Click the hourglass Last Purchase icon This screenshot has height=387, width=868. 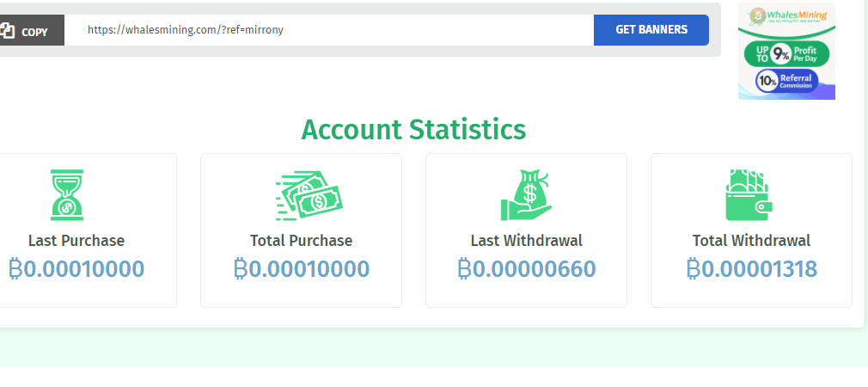pyautogui.click(x=67, y=195)
